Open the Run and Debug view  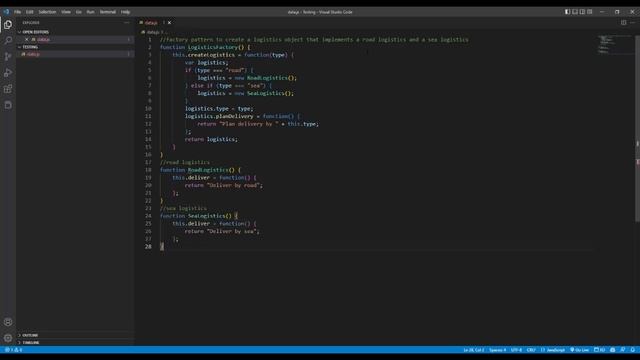(x=8, y=73)
